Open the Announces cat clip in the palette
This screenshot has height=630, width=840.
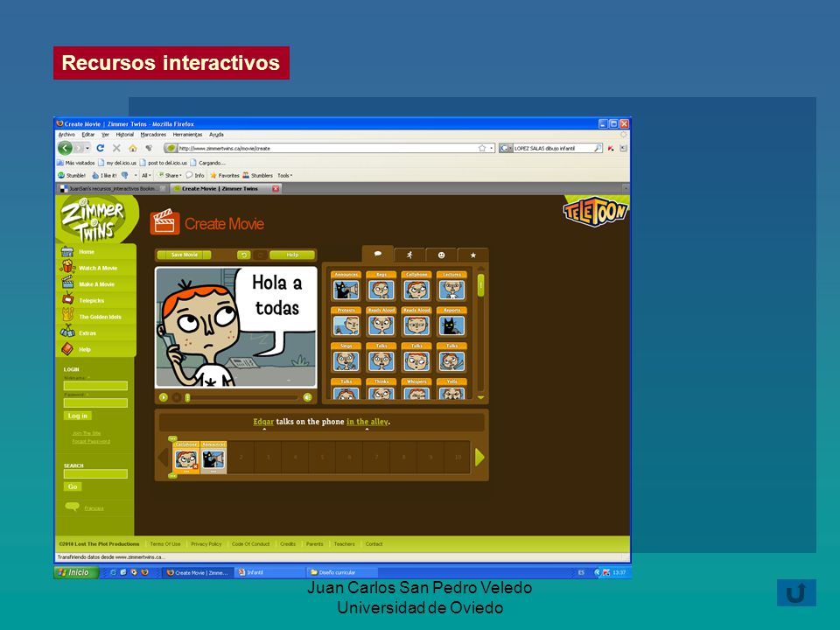pyautogui.click(x=346, y=286)
